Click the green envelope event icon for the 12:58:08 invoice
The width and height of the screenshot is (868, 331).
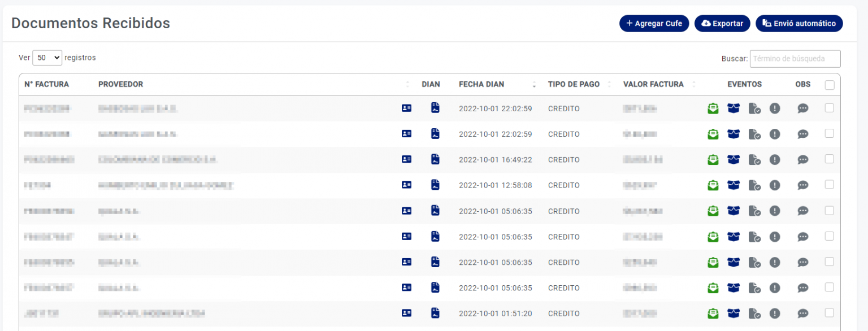pos(713,185)
